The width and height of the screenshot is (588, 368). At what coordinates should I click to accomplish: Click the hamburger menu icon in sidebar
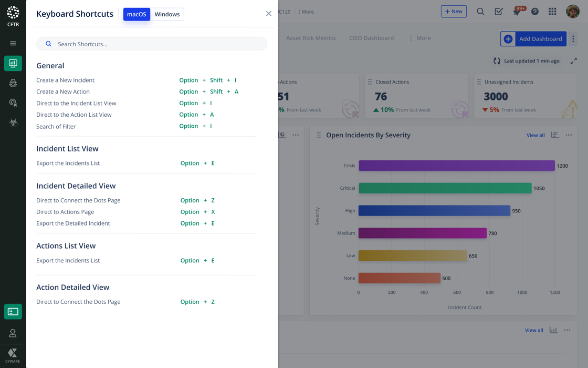[x=13, y=44]
